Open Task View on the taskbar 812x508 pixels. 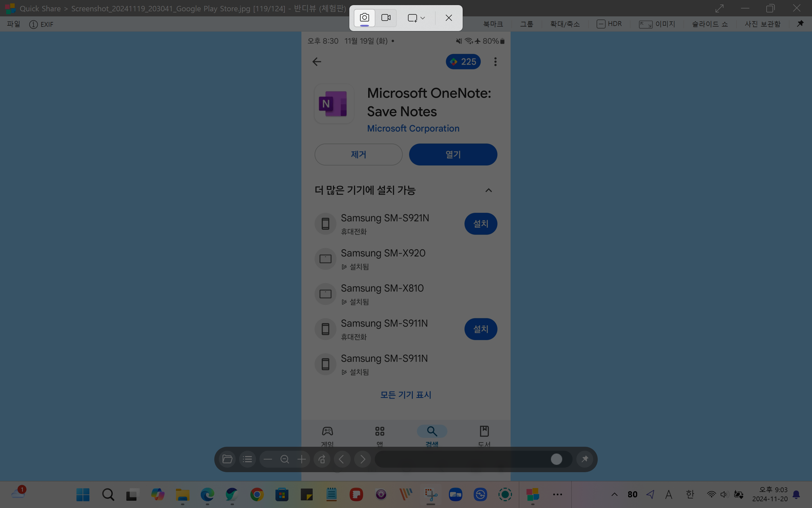point(133,494)
